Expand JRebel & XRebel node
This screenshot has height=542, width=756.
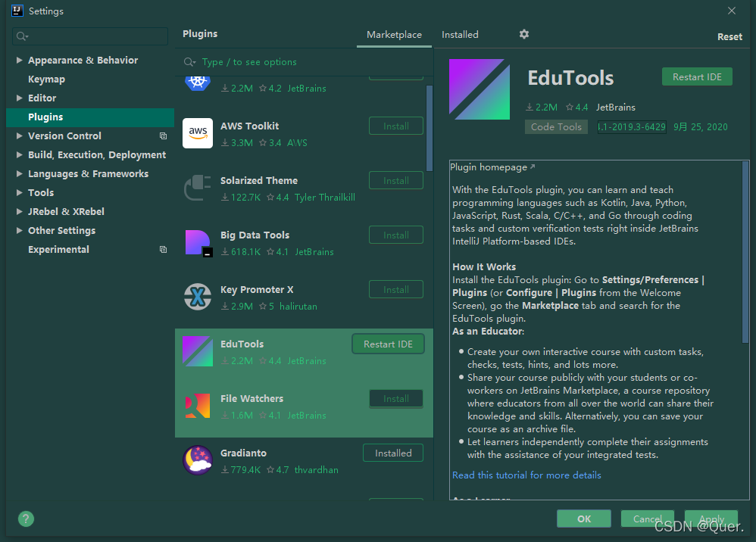pyautogui.click(x=19, y=211)
